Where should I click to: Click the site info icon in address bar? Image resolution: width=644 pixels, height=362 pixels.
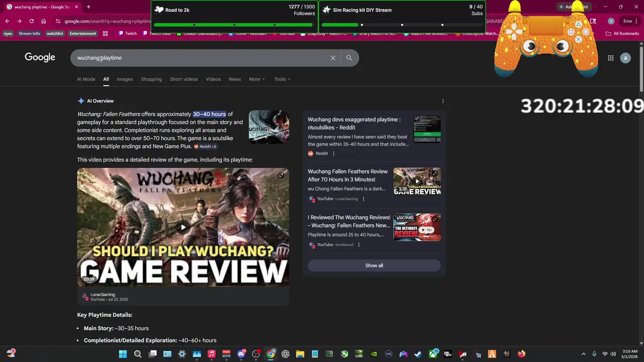pyautogui.click(x=58, y=21)
